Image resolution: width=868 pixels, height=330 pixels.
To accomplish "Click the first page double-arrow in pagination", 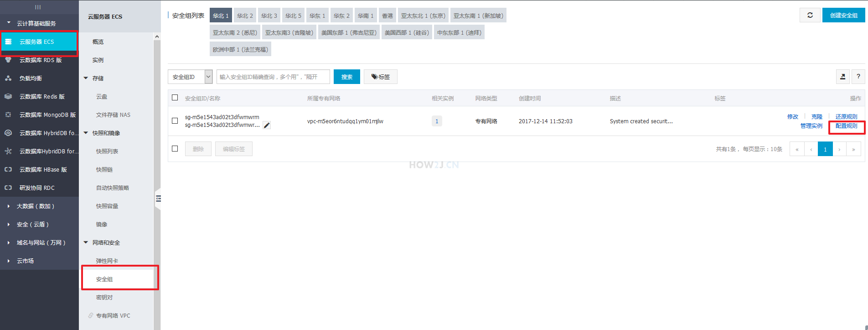I will (x=797, y=149).
